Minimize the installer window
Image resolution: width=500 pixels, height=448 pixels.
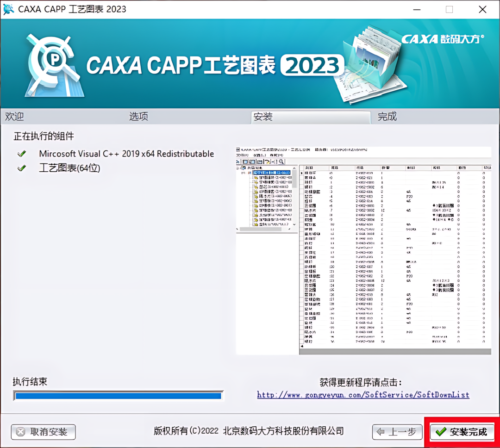tap(417, 10)
